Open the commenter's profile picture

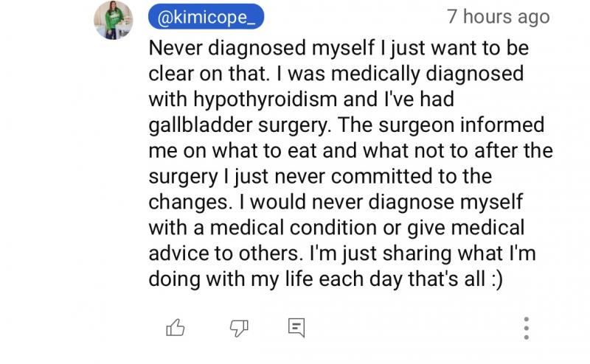click(114, 20)
